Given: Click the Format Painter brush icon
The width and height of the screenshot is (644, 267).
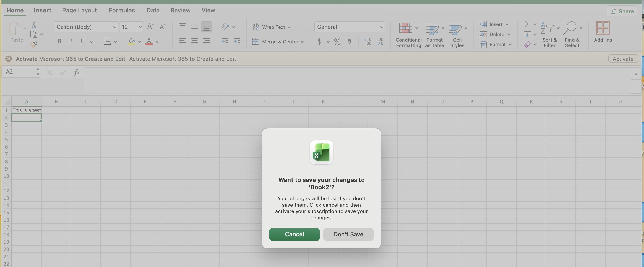Looking at the screenshot, I should pyautogui.click(x=34, y=44).
